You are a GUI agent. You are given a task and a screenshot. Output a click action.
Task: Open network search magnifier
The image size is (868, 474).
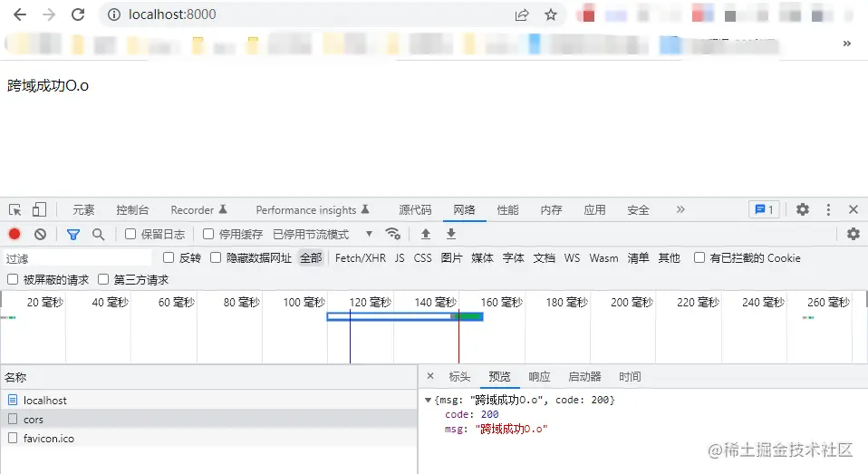98,234
